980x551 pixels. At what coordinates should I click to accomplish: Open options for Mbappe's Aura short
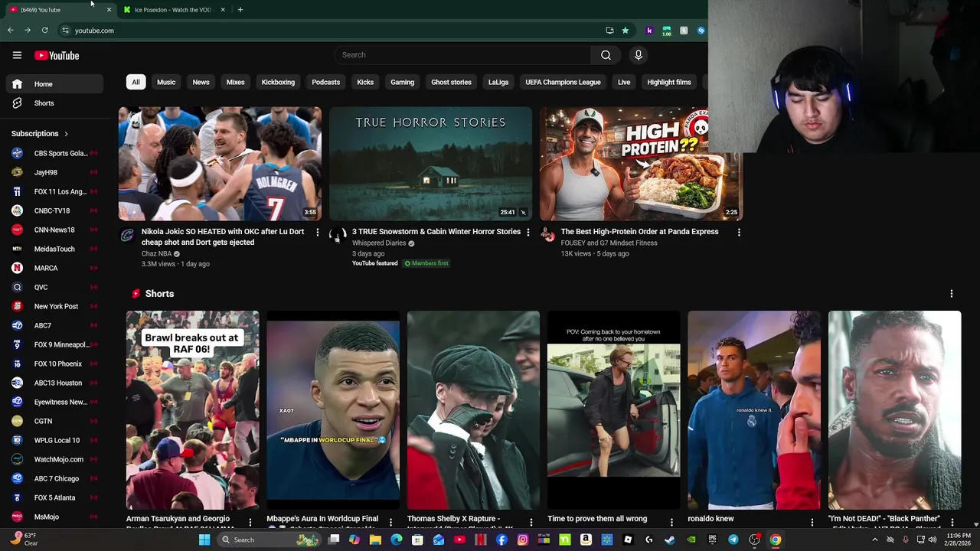coord(390,522)
